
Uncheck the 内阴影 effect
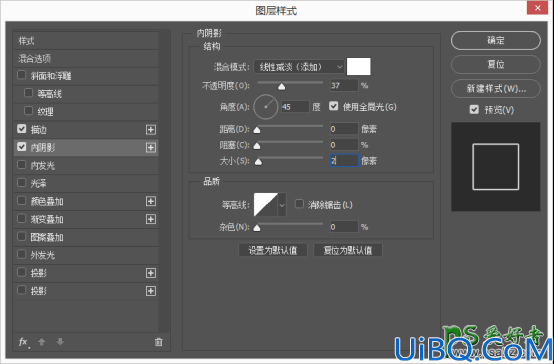22,147
